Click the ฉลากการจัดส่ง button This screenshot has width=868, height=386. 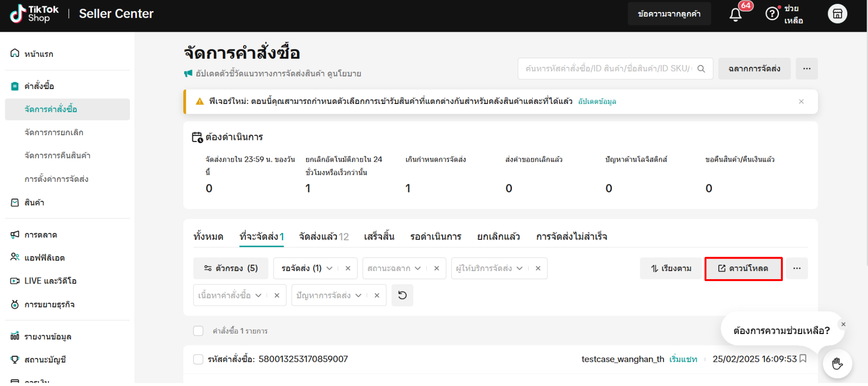tap(754, 69)
